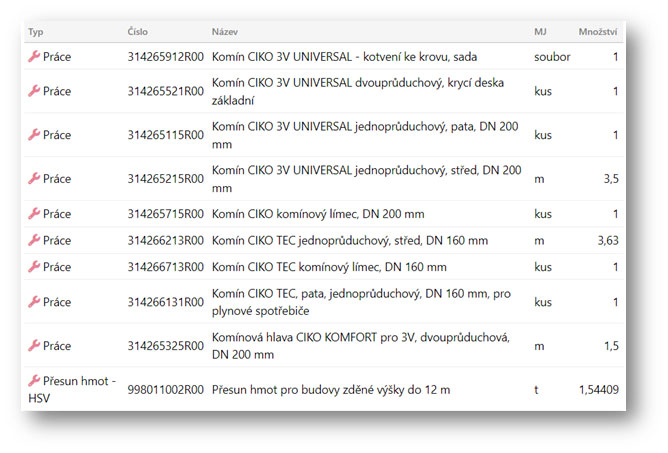
Task: Sort by the MJ column header
Action: click(540, 32)
